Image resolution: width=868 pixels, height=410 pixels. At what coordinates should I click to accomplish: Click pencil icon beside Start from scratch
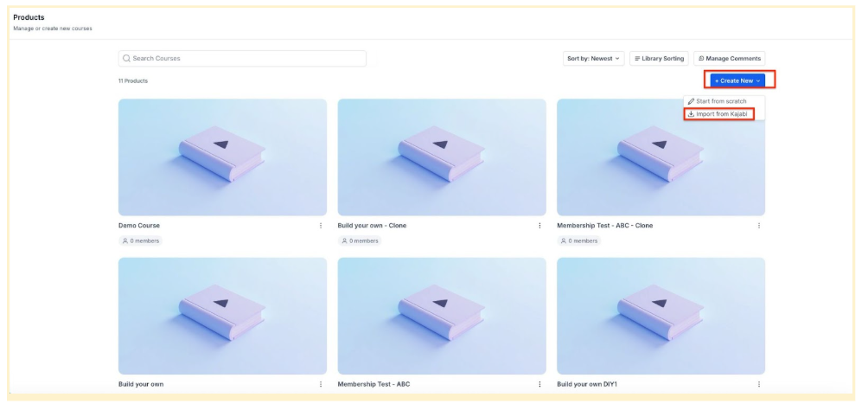691,101
